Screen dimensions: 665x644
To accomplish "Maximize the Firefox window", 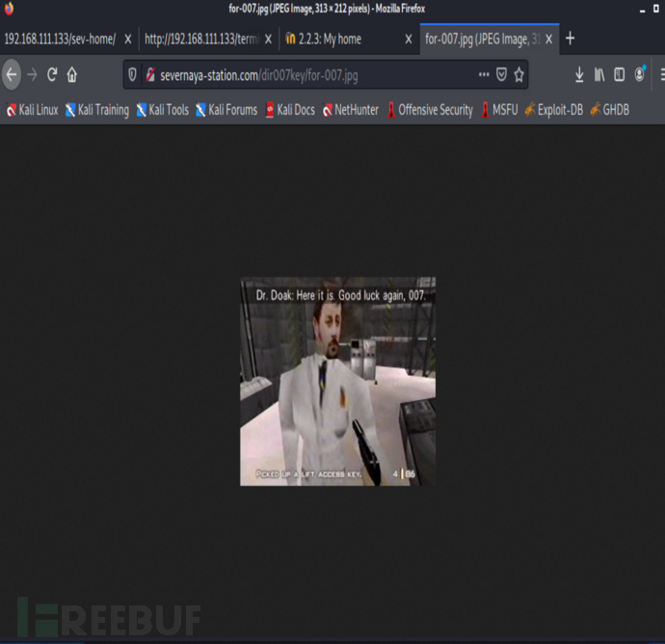I will pos(656,9).
